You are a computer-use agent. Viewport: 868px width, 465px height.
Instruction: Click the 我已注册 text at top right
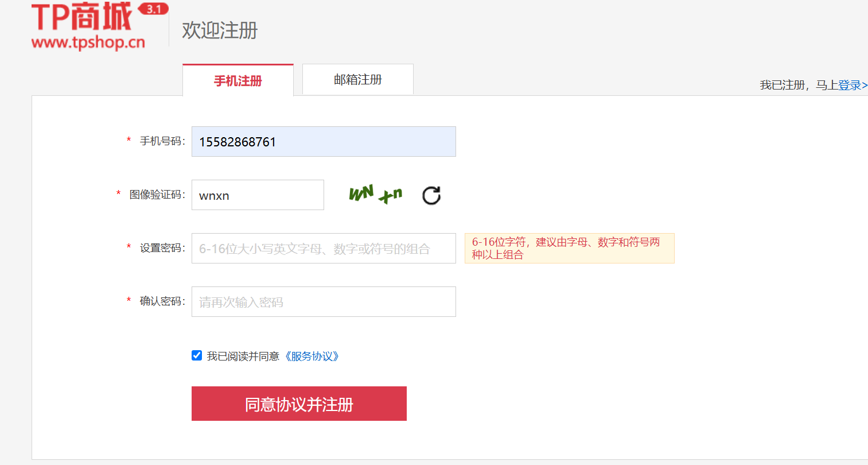click(x=782, y=85)
